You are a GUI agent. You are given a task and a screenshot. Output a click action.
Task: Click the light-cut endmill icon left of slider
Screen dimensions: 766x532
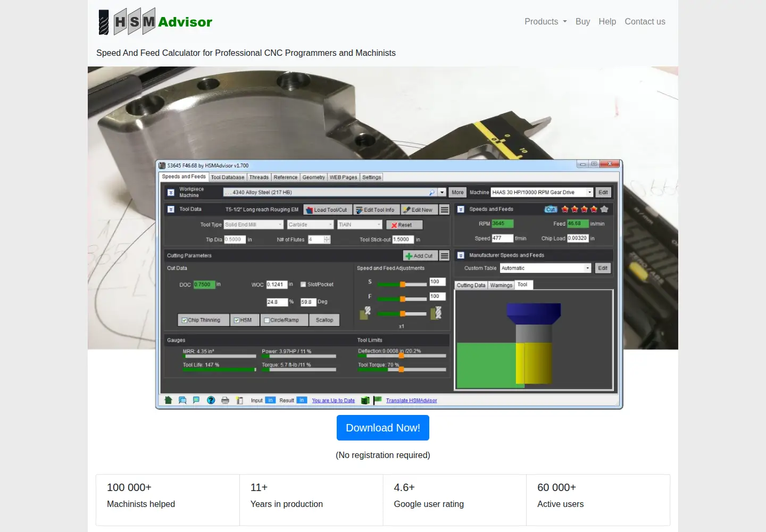pyautogui.click(x=365, y=313)
